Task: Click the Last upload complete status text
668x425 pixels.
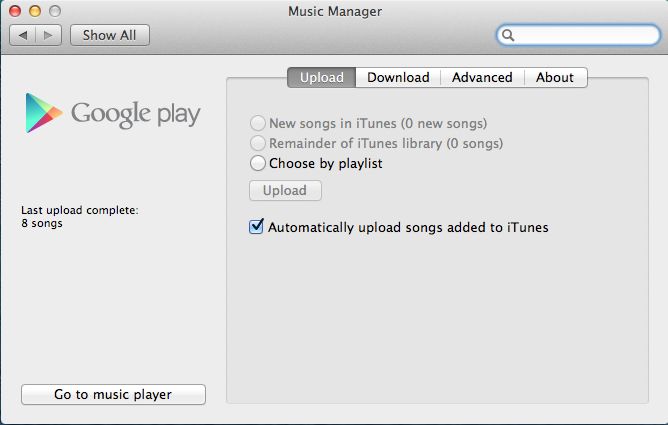Action: pyautogui.click(x=80, y=210)
